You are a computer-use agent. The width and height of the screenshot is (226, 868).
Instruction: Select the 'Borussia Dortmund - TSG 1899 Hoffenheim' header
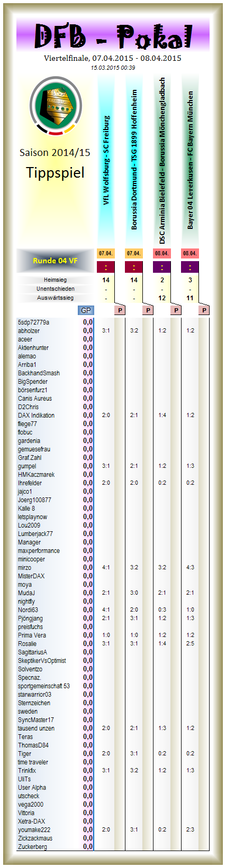coord(134,159)
